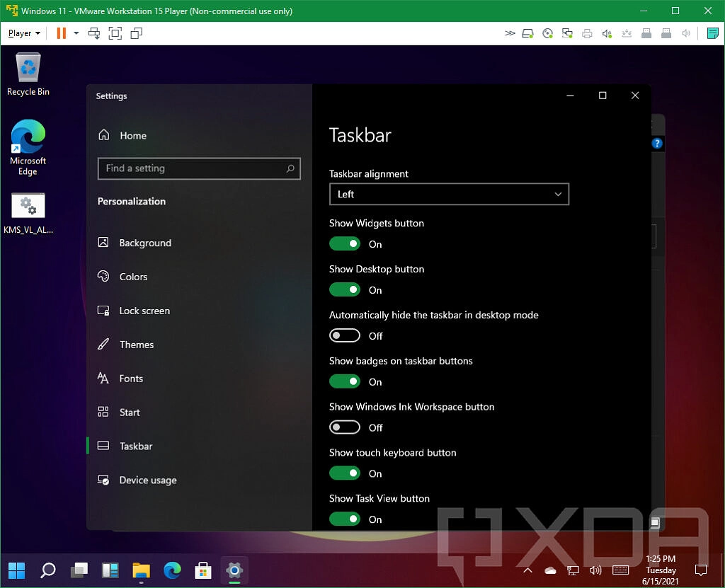Open the Player menu

(24, 33)
